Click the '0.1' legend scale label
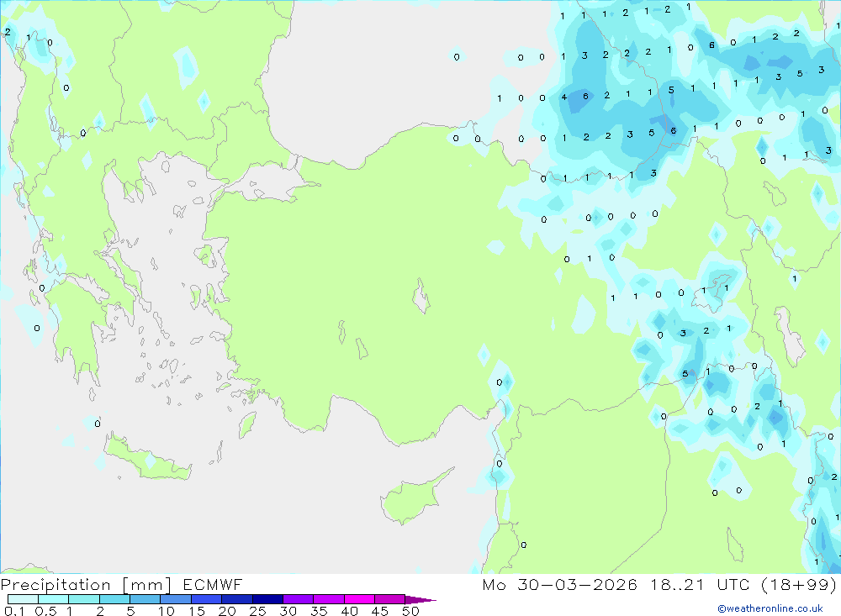Image resolution: width=841 pixels, height=616 pixels. click(14, 611)
